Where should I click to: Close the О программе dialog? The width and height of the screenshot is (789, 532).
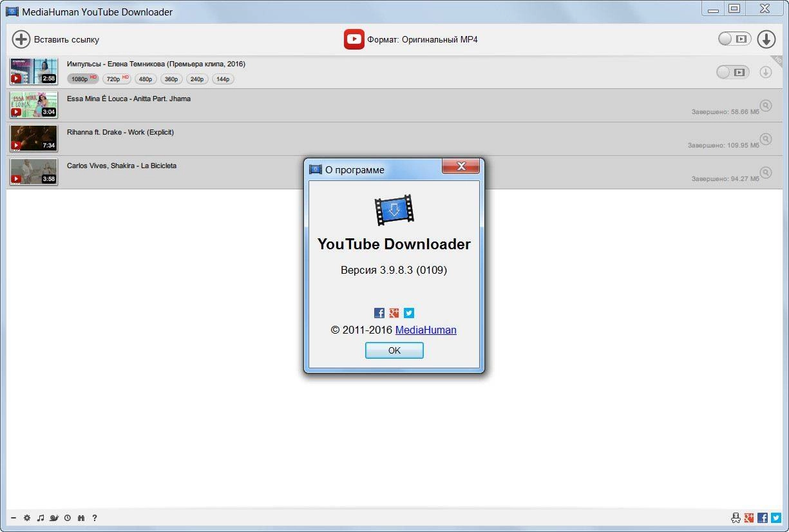click(x=461, y=167)
